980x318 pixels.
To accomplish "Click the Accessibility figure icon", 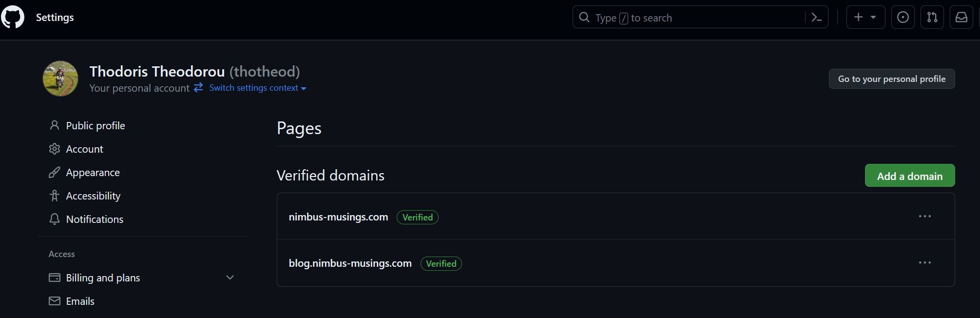I will [55, 196].
